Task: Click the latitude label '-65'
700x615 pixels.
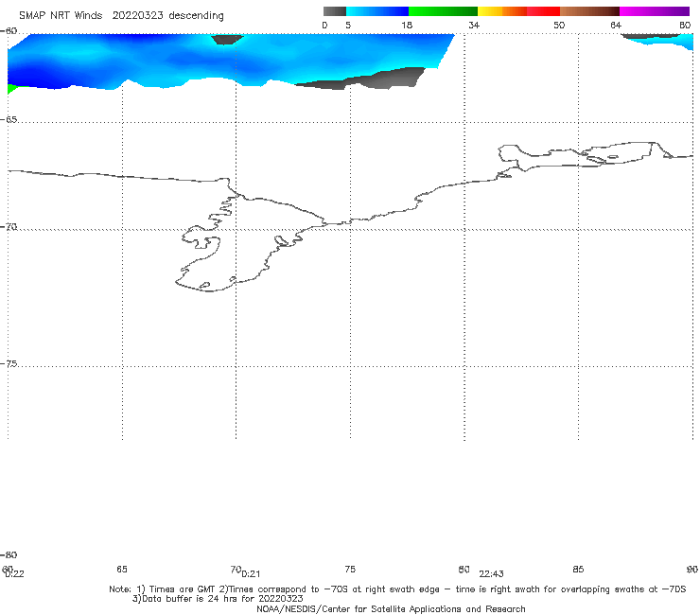Action: click(9, 119)
